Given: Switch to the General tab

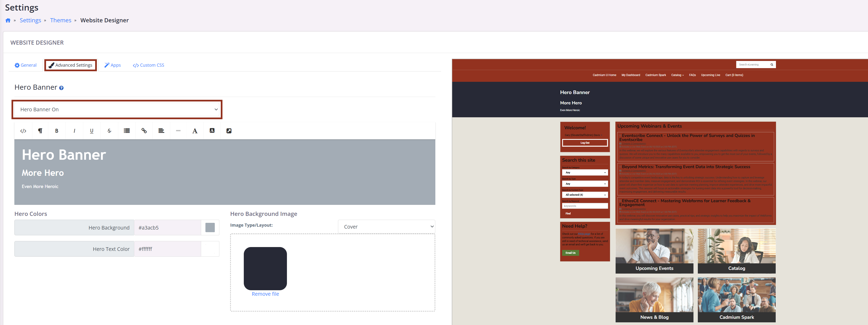Looking at the screenshot, I should click(26, 65).
